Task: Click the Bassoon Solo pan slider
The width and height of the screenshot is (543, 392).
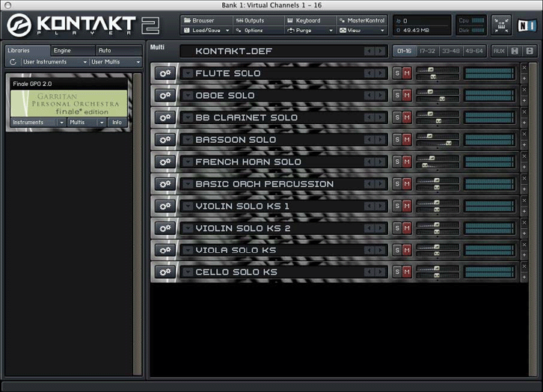Action: tap(438, 144)
